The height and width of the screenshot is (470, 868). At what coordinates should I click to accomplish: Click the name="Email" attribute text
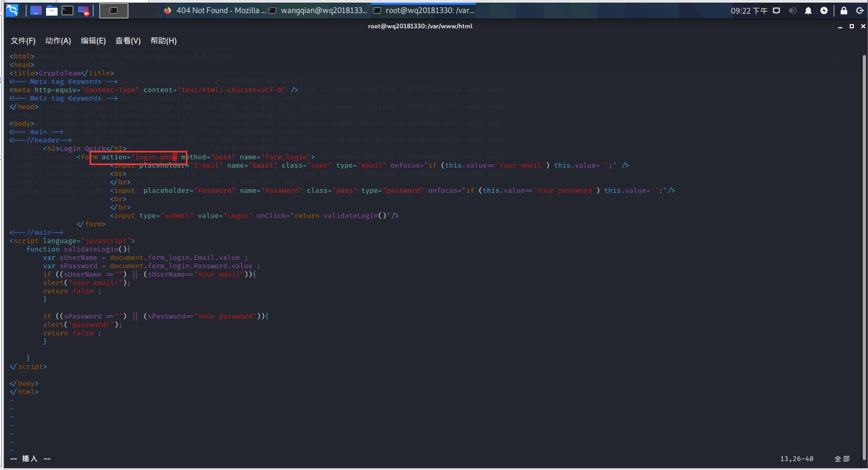252,166
